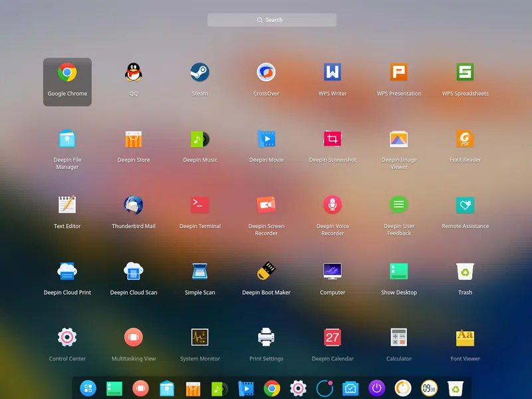Open Deepin Terminal

[x=200, y=205]
